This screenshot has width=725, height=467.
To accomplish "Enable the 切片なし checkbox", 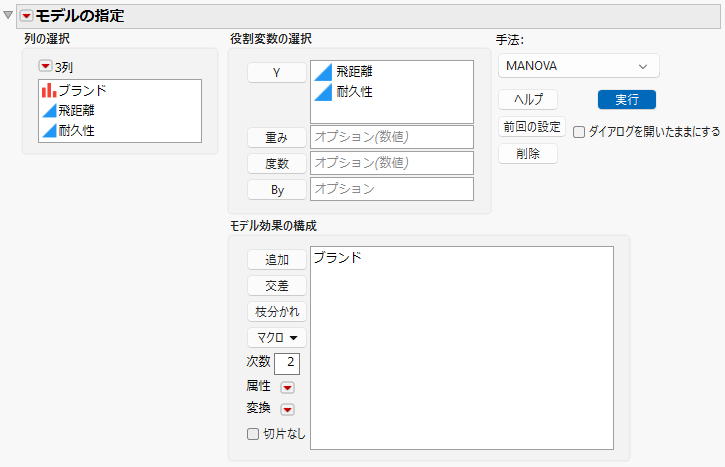I will tap(253, 434).
